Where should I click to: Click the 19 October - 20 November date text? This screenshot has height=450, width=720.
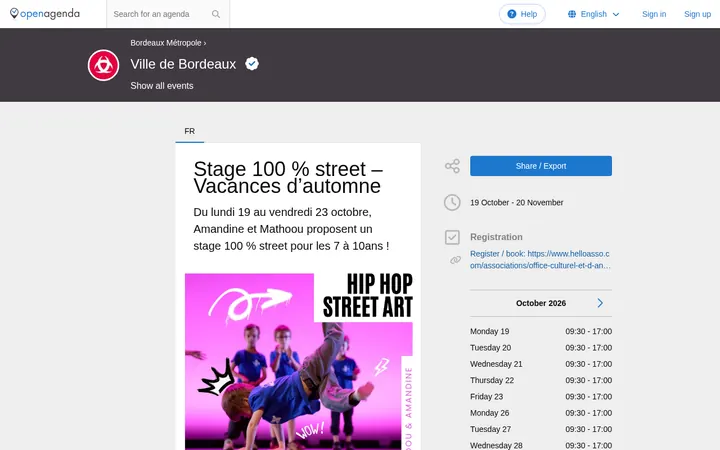516,202
